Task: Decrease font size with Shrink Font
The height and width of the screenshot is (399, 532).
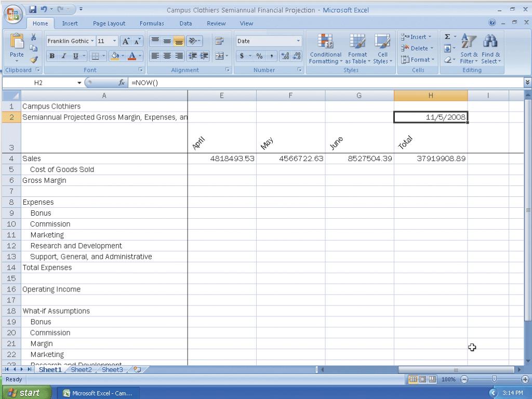Action: click(137, 41)
